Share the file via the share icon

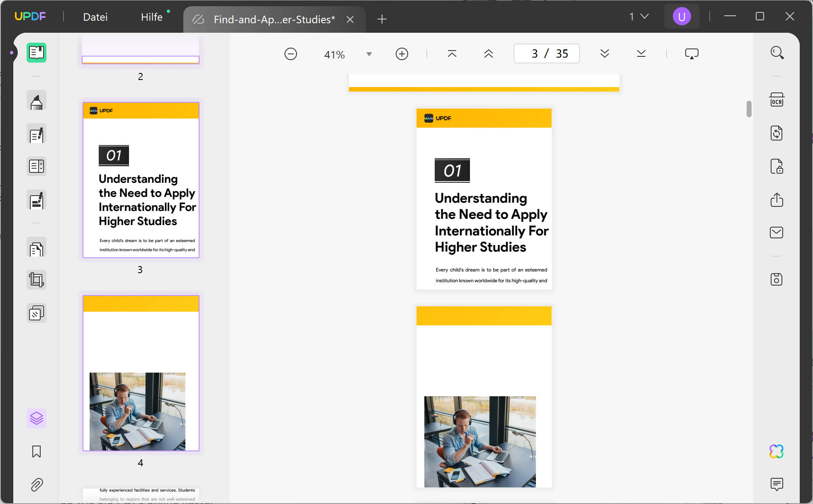[776, 199]
